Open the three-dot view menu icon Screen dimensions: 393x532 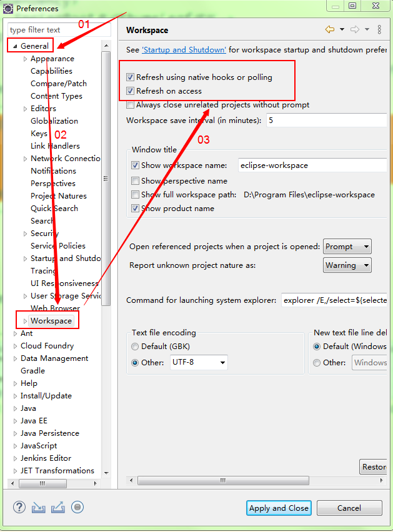379,29
